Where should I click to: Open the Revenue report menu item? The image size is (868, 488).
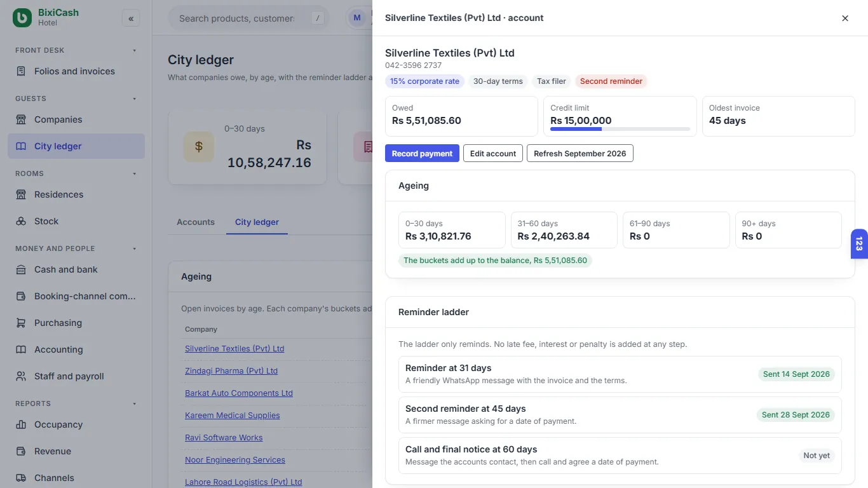pos(76,451)
